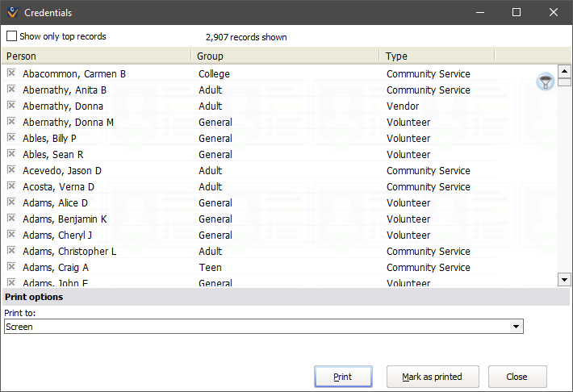Uncheck the Ables, Billy P row

pos(11,137)
